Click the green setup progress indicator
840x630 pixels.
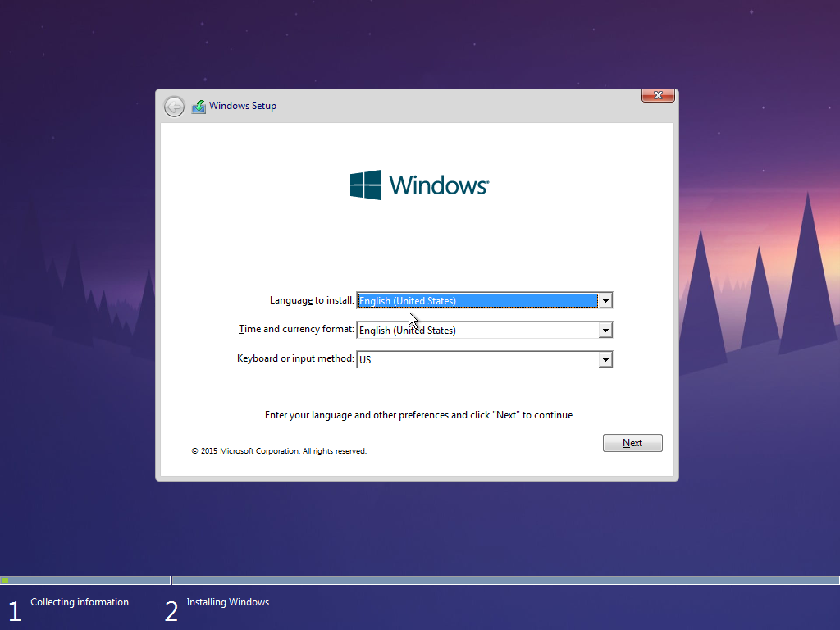pyautogui.click(x=5, y=580)
